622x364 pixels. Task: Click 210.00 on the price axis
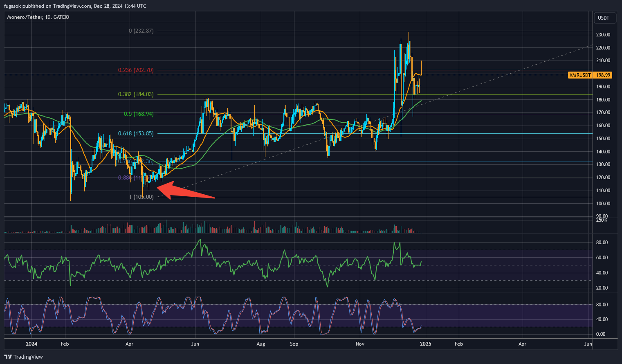[x=603, y=61]
